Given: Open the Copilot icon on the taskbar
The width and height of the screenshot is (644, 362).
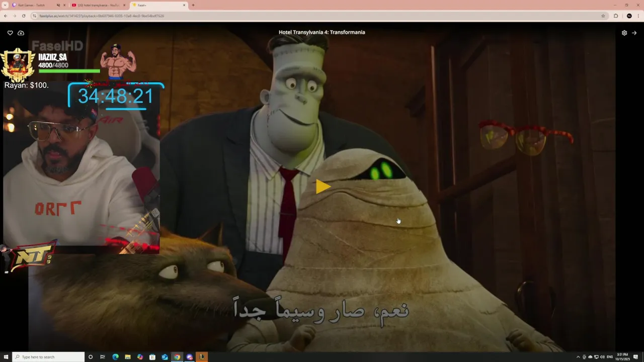Looking at the screenshot, I should [140, 357].
